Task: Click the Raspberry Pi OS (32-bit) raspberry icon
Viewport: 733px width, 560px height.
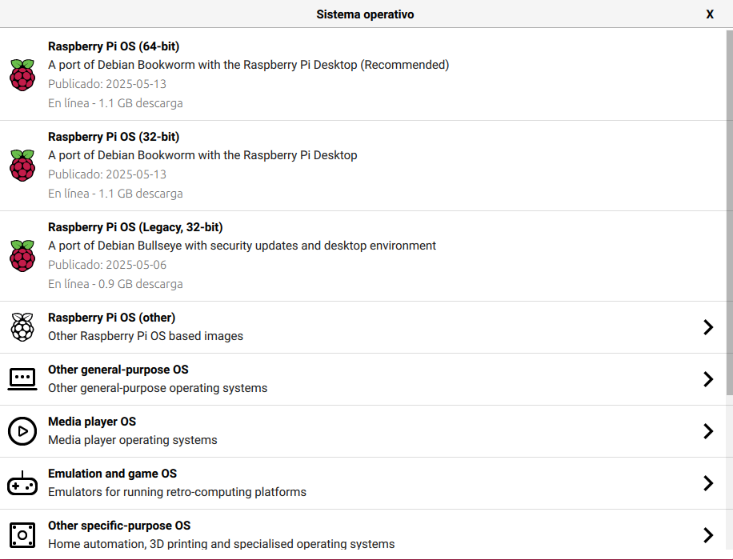Action: point(22,166)
